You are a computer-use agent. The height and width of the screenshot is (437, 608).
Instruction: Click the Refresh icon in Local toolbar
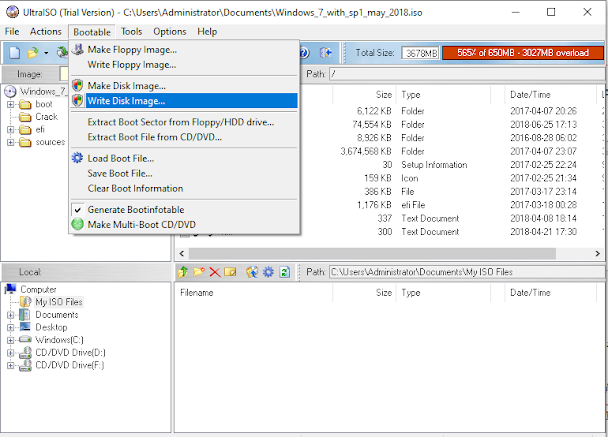pos(285,272)
